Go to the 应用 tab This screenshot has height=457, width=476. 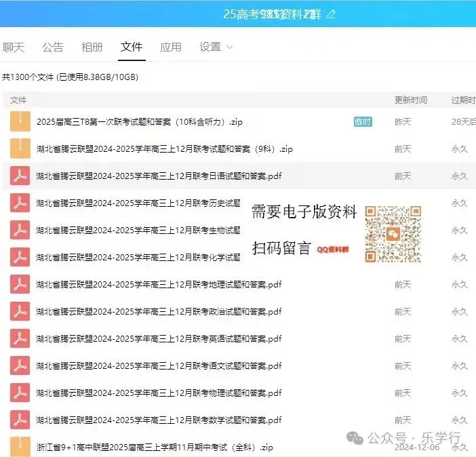[x=171, y=47]
